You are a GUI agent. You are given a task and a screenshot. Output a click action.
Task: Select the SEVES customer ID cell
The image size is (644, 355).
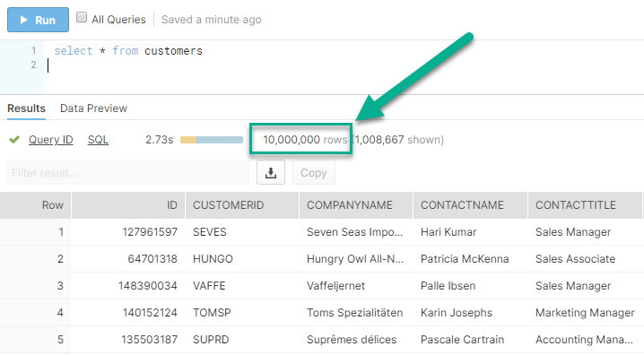pos(242,232)
